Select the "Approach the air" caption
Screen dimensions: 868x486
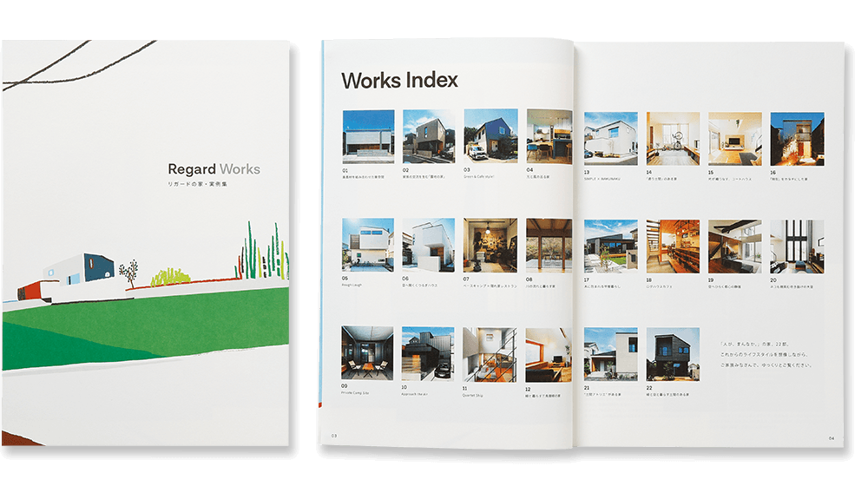point(415,394)
